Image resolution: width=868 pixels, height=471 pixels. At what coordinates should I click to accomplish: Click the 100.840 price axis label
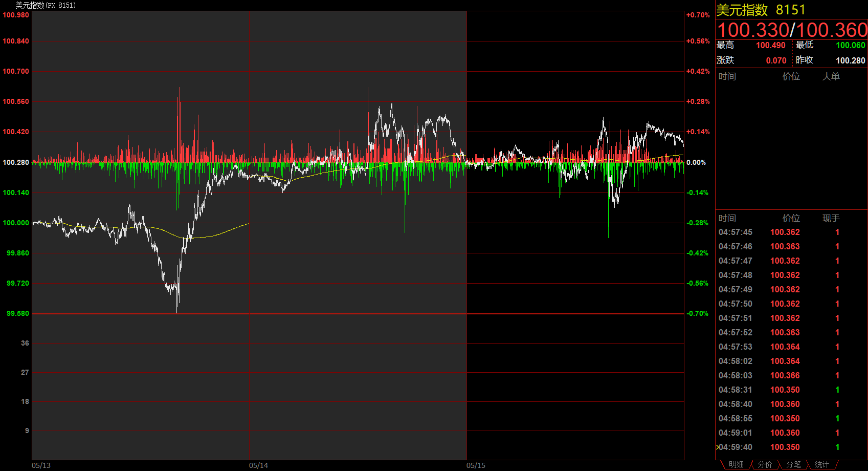(16, 41)
